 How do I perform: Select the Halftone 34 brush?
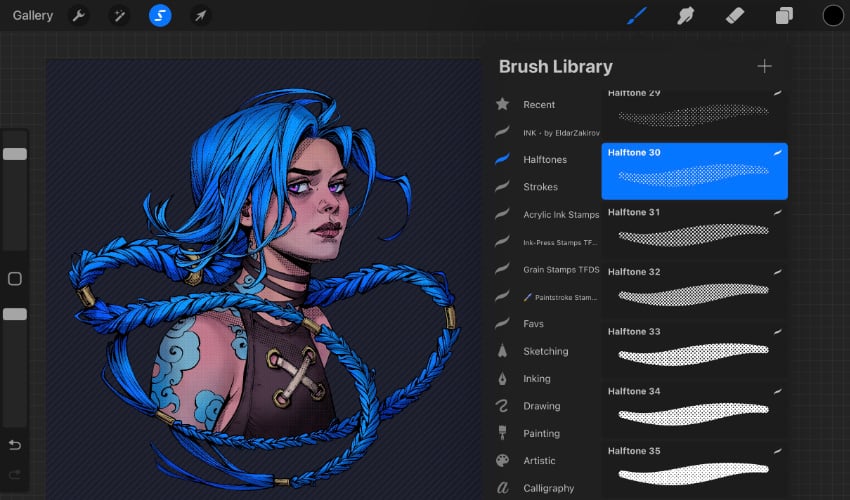pos(694,409)
